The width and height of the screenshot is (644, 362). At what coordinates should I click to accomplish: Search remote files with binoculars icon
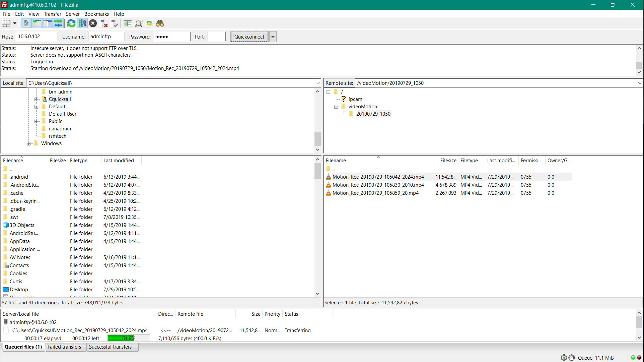(160, 23)
